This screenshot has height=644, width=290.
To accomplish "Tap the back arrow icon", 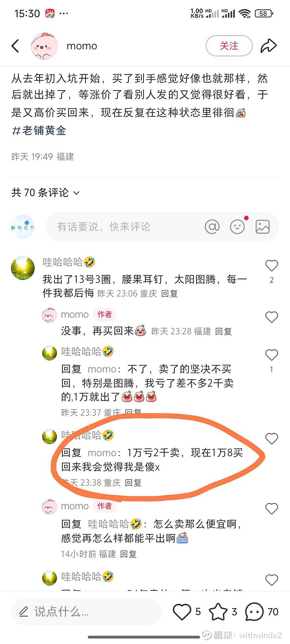I will (15, 46).
